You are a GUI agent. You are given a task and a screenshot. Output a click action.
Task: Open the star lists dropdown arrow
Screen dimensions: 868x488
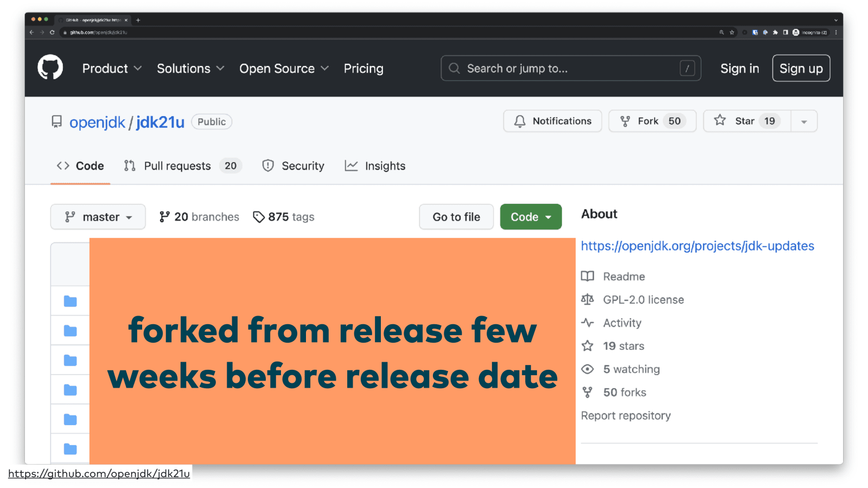(804, 121)
